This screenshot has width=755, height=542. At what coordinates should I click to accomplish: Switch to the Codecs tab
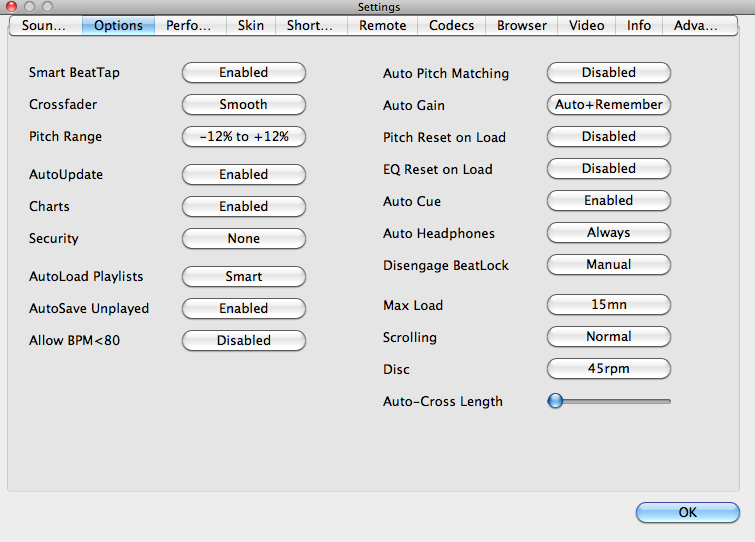coord(451,26)
